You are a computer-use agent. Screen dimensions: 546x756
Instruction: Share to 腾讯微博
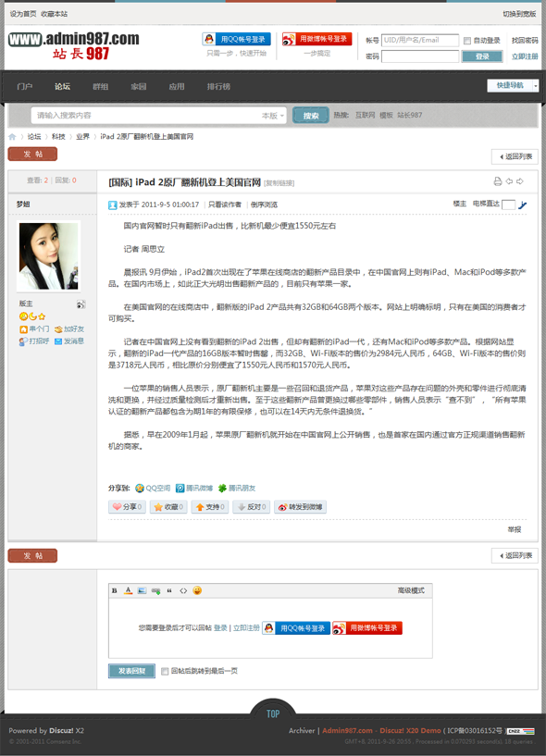pos(194,488)
